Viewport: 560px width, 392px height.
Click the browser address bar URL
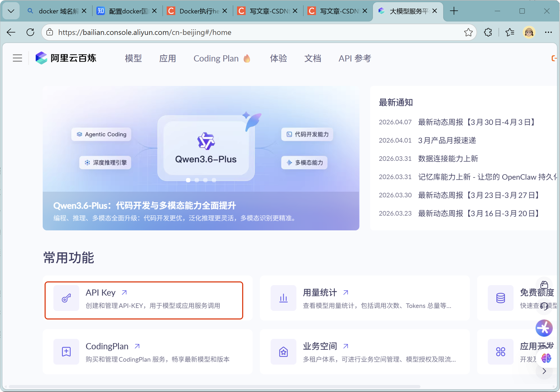(x=145, y=32)
